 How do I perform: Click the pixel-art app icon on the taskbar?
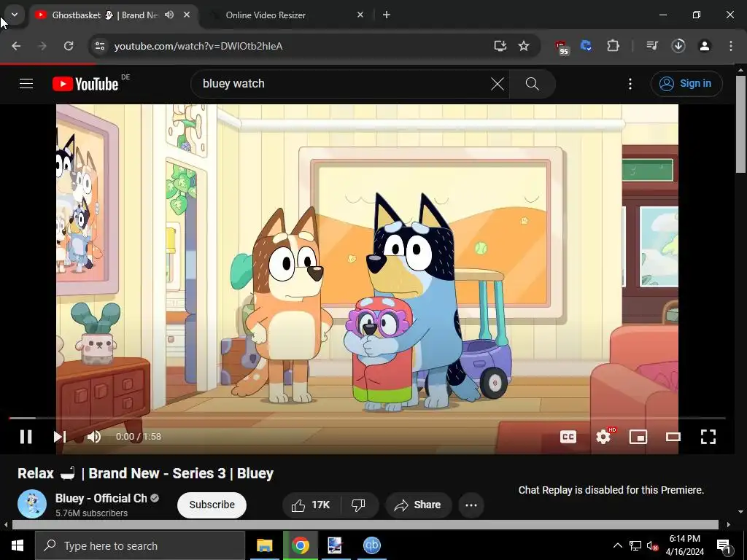(335, 545)
